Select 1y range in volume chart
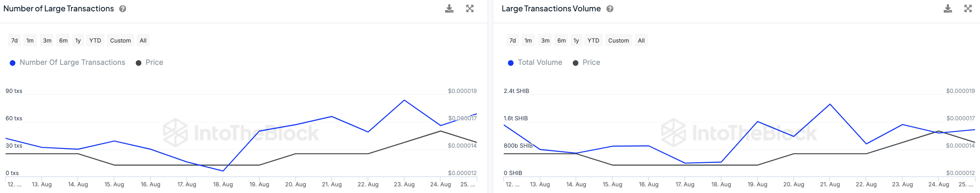The image size is (980, 193). [576, 40]
